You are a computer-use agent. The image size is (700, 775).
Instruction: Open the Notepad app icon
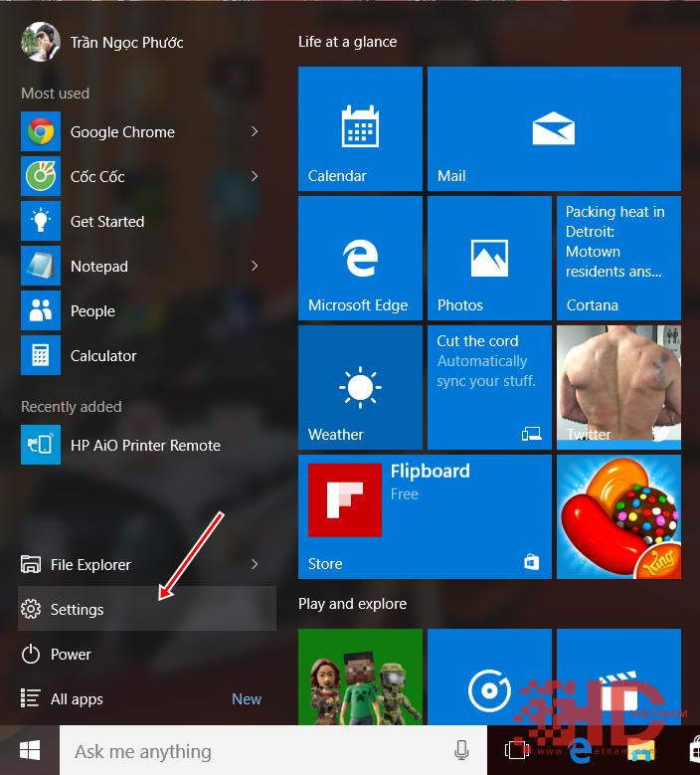[41, 266]
